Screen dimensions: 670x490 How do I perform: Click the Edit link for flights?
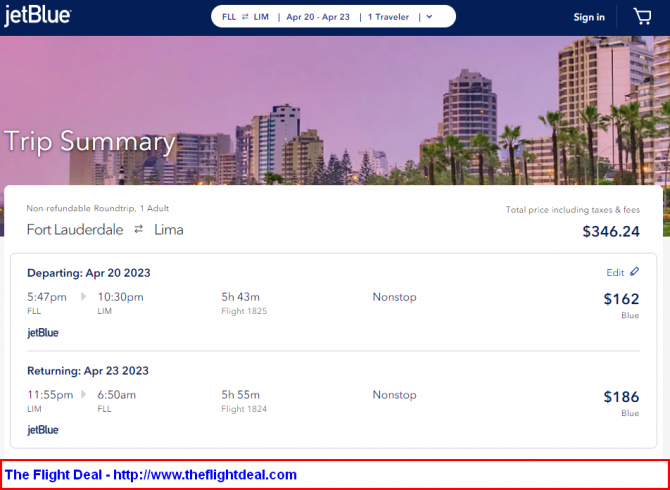pyautogui.click(x=615, y=273)
